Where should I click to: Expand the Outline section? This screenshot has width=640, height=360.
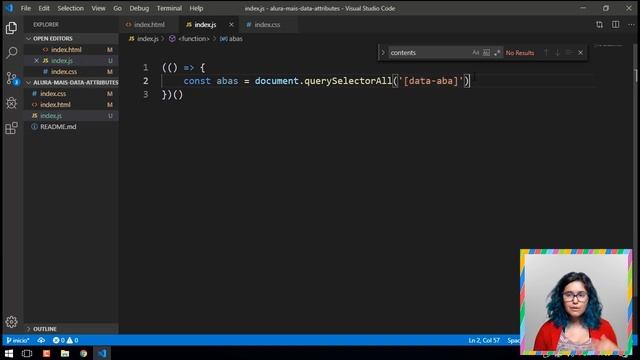coord(71,329)
